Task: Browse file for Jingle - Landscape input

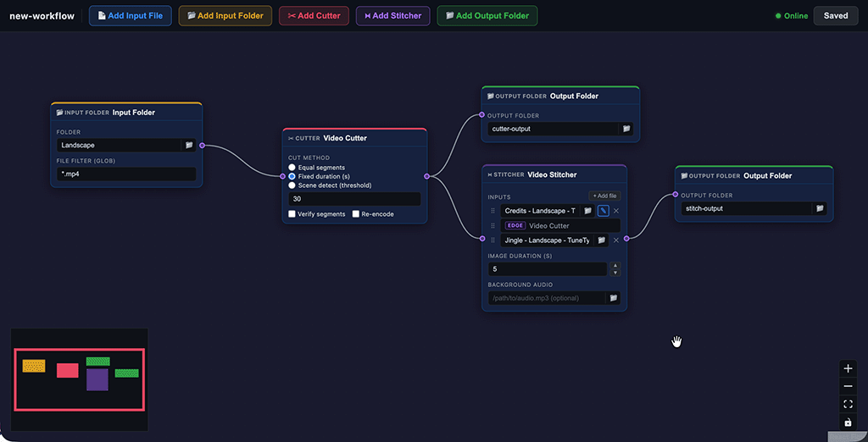Action: pyautogui.click(x=601, y=240)
